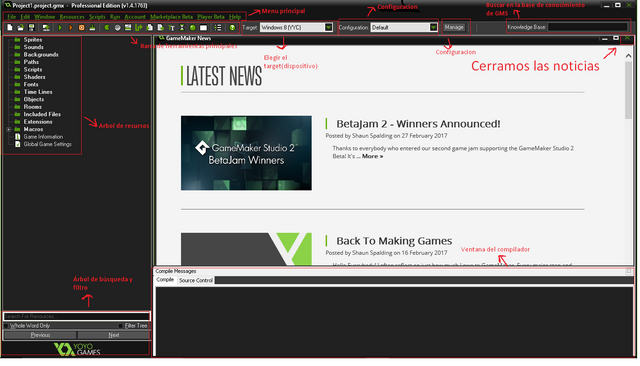Open Back To Making Games headline

(394, 241)
